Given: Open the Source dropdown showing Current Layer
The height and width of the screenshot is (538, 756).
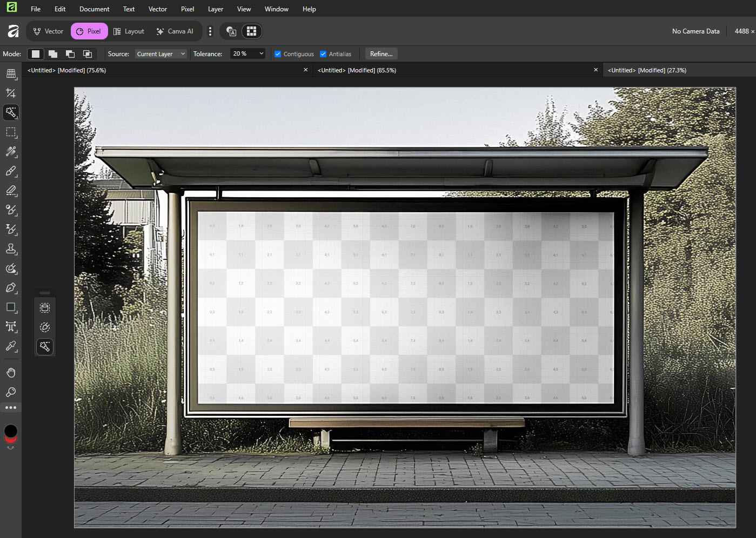Looking at the screenshot, I should click(160, 54).
